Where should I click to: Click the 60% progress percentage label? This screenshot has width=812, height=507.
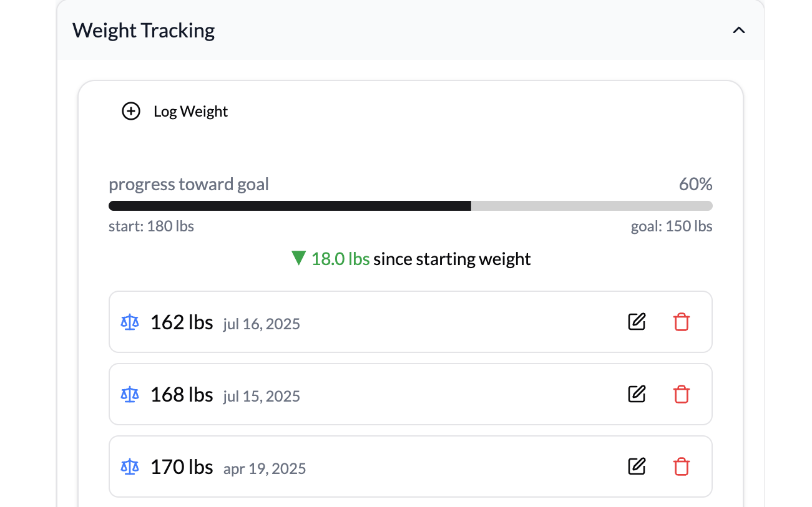tap(696, 185)
